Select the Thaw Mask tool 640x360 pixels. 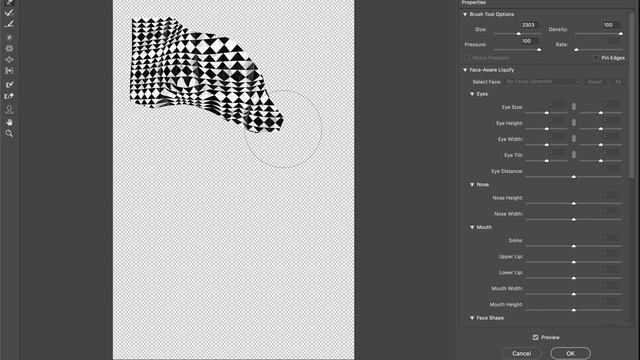pos(9,96)
